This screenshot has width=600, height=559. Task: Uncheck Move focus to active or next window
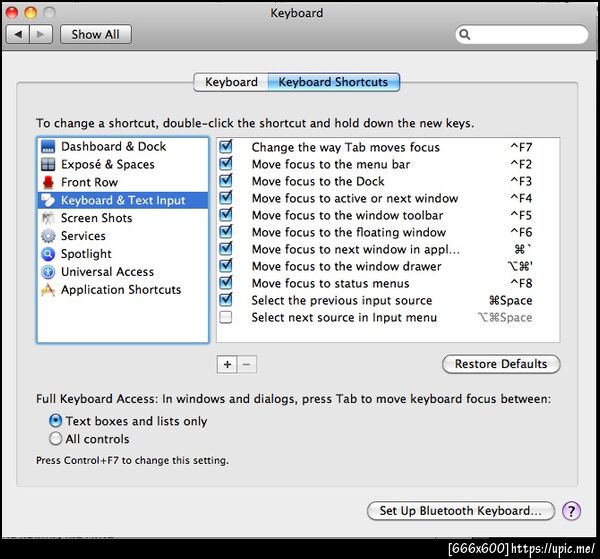[226, 198]
